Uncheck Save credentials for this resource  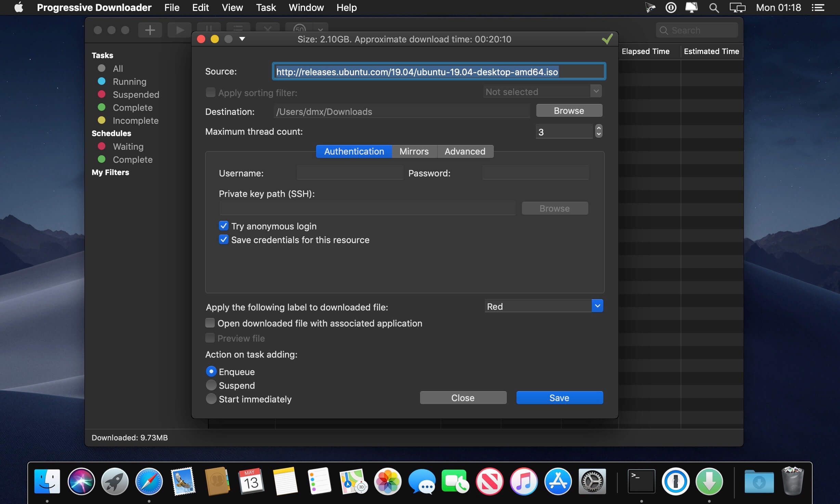click(x=224, y=240)
